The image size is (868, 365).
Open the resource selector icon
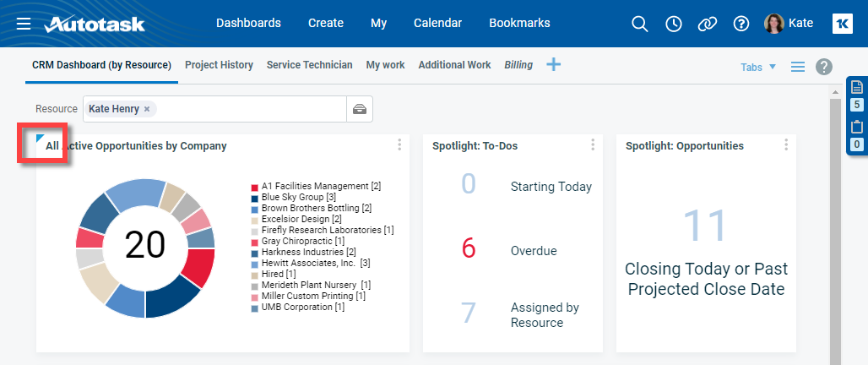[360, 109]
